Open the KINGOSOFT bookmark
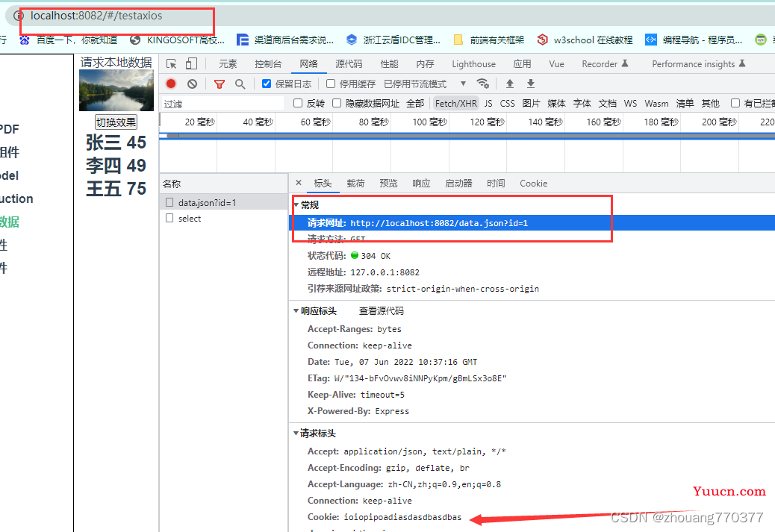Image resolution: width=775 pixels, height=532 pixels. 178,40
